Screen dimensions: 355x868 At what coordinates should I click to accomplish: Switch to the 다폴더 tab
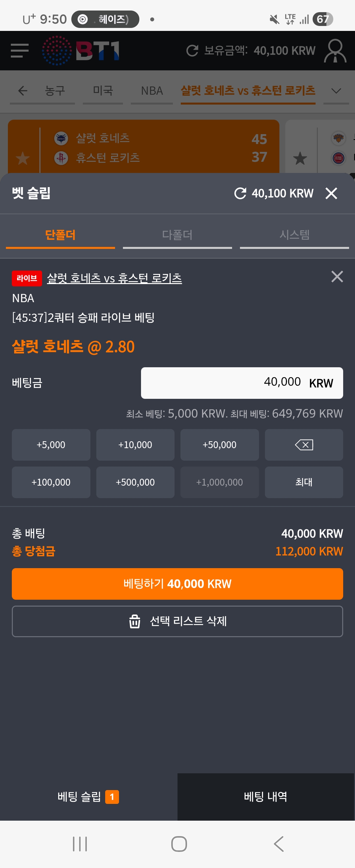point(177,235)
